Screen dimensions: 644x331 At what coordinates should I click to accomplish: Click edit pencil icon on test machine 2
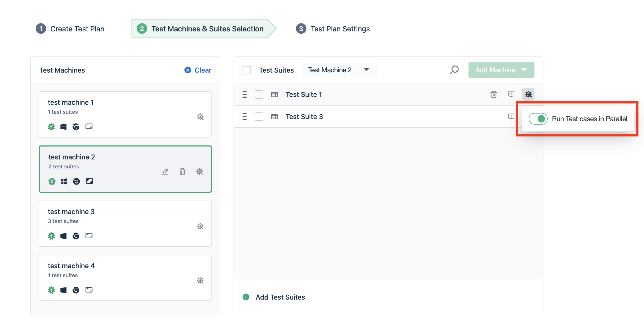click(165, 172)
